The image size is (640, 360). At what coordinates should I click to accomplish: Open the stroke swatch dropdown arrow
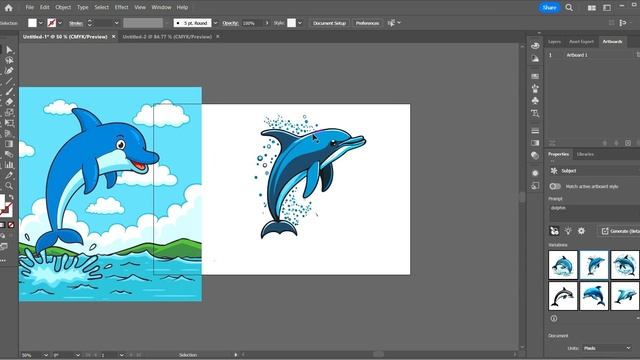click(x=60, y=23)
